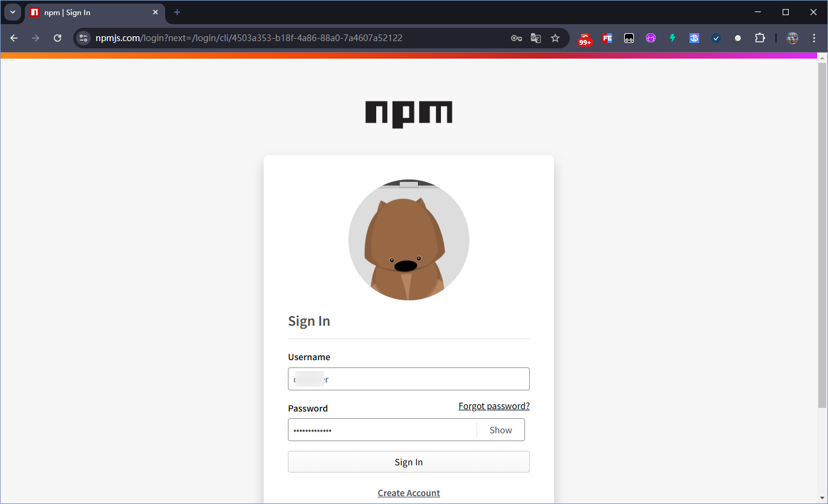Image resolution: width=828 pixels, height=504 pixels.
Task: Open the Google Translate extension icon
Action: click(536, 37)
